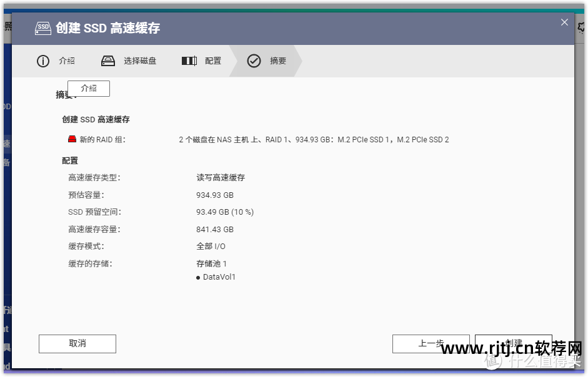The height and width of the screenshot is (377, 588).
Task: Click the 841.43 GB cache capacity value
Action: tap(215, 229)
